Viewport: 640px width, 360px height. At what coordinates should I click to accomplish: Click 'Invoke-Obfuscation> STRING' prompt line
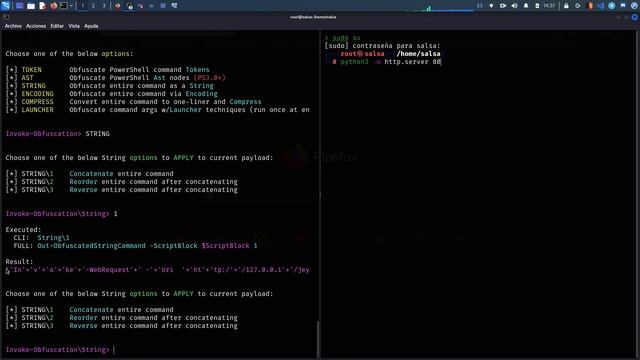58,134
